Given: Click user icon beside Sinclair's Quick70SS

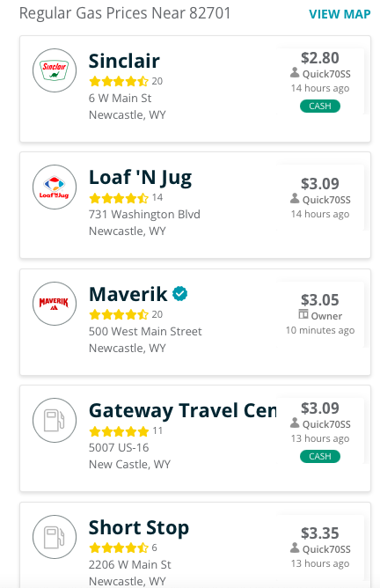Looking at the screenshot, I should [295, 73].
